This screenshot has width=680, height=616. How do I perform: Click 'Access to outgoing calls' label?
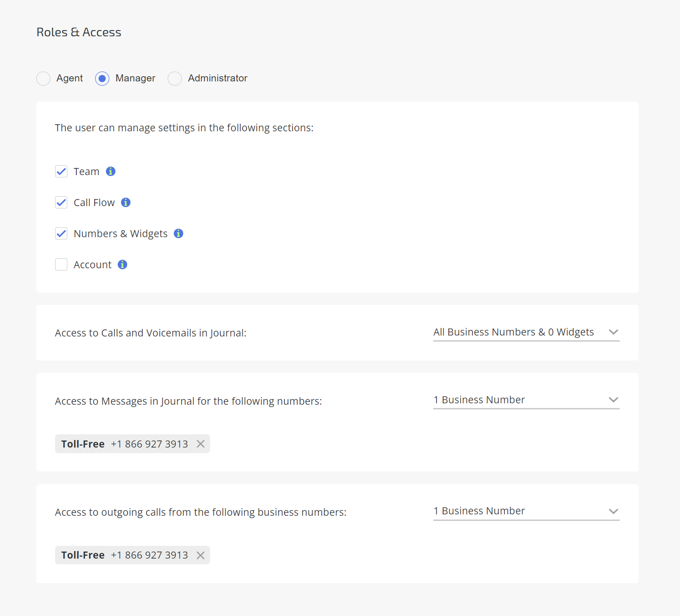201,512
